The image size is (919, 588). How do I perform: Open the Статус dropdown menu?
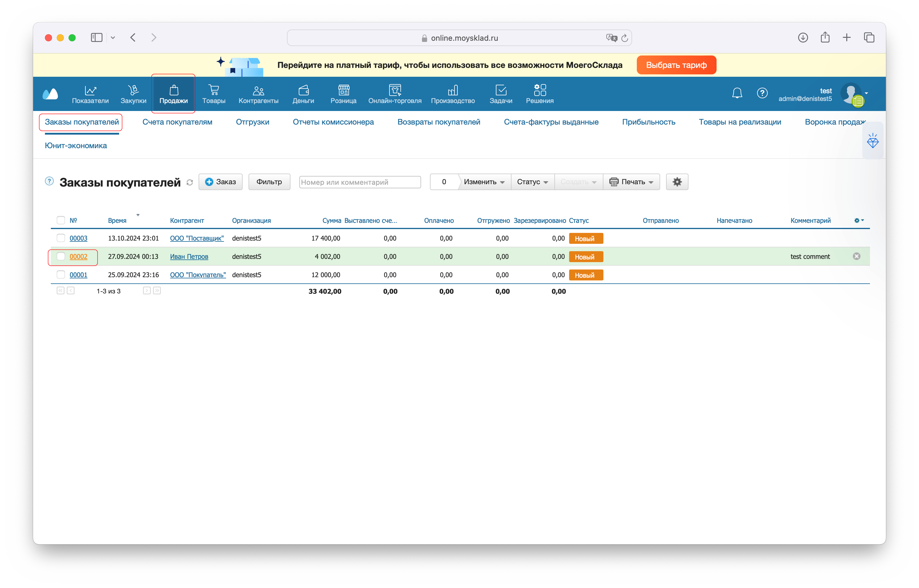[x=532, y=182]
